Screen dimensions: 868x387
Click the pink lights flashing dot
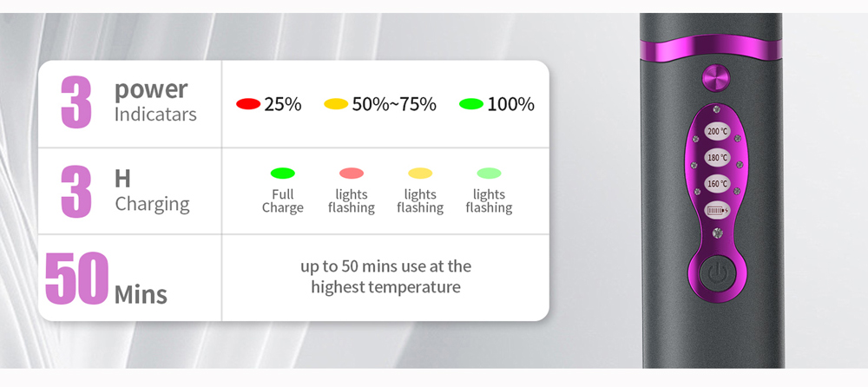352,174
